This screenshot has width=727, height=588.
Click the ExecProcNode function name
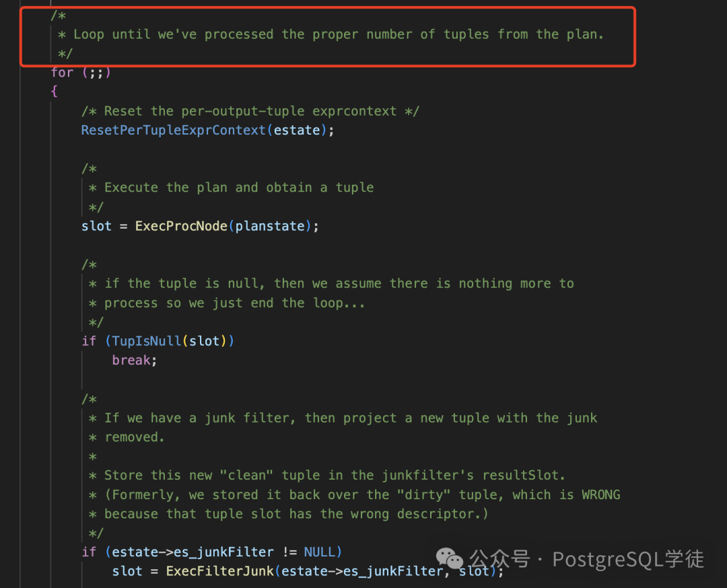(181, 226)
